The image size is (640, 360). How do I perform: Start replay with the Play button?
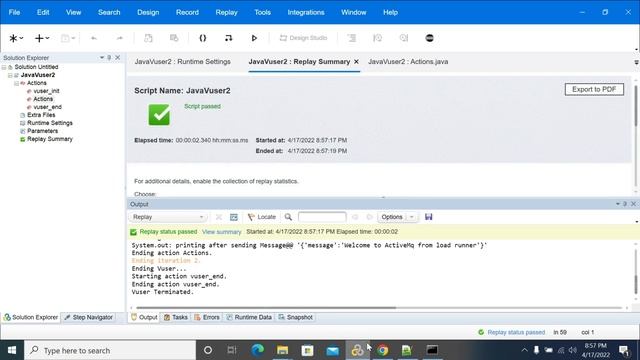pos(254,38)
